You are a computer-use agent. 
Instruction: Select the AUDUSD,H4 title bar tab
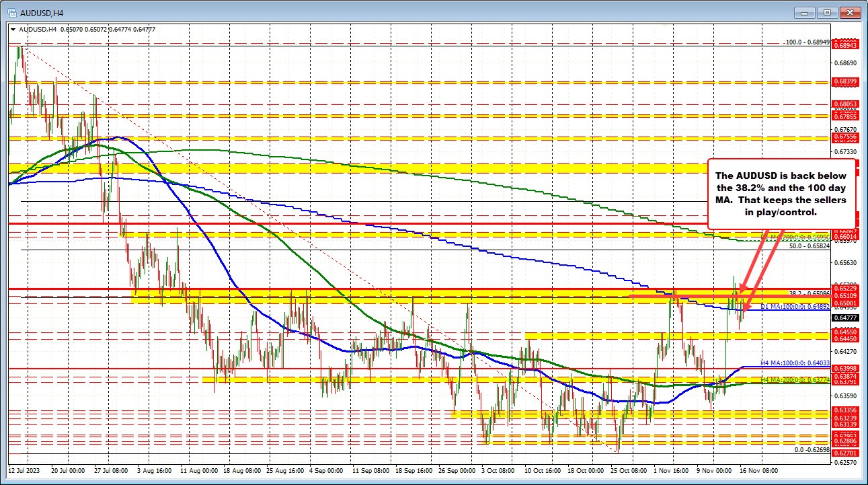[40, 11]
